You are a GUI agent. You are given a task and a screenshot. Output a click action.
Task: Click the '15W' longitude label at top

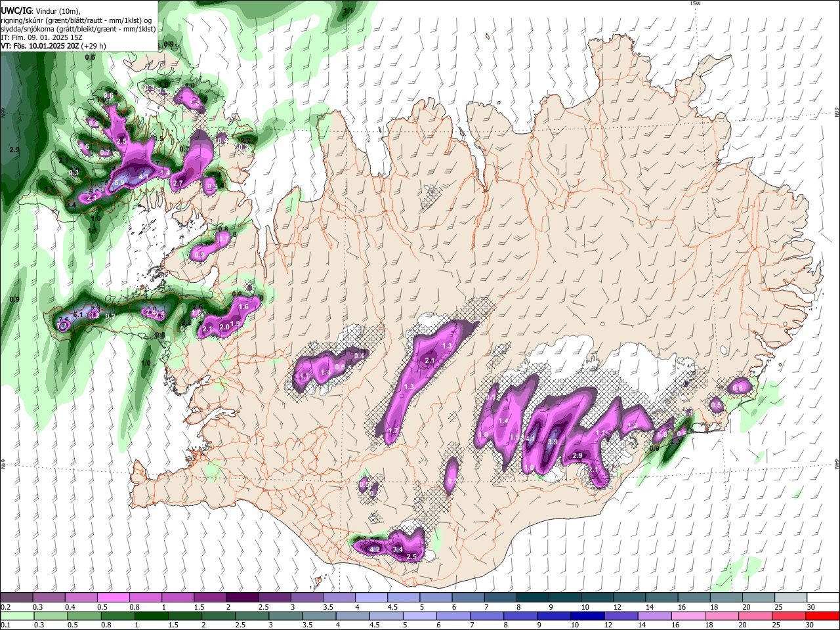[695, 3]
